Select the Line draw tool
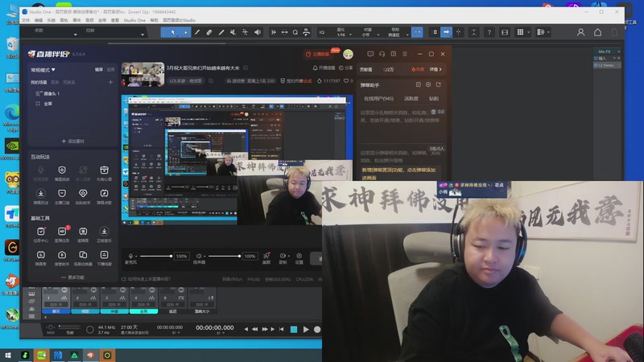 [221, 32]
